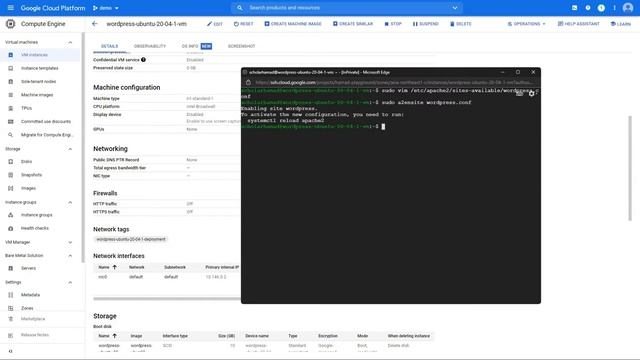
Task: Stop the VM instance
Action: 393,24
